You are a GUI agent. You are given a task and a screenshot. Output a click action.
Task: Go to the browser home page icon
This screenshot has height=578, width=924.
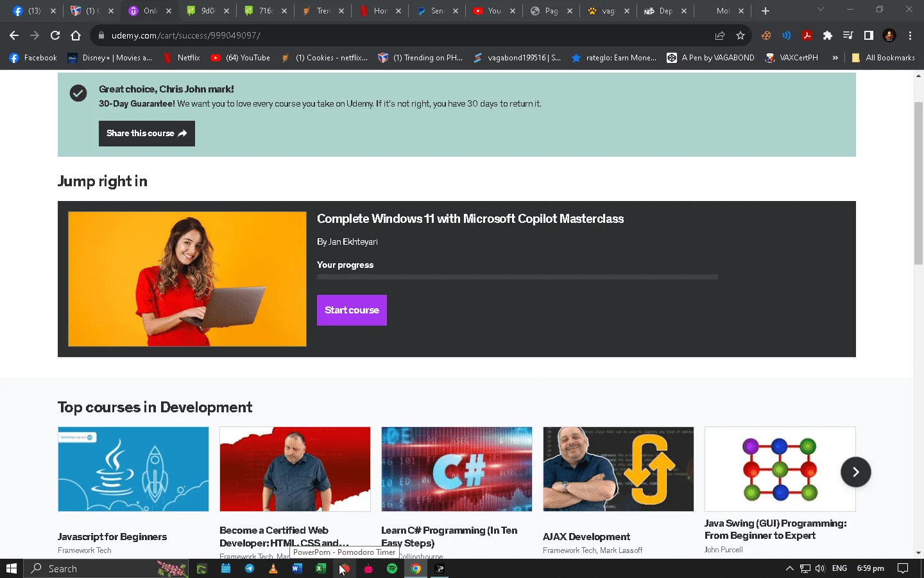click(76, 35)
